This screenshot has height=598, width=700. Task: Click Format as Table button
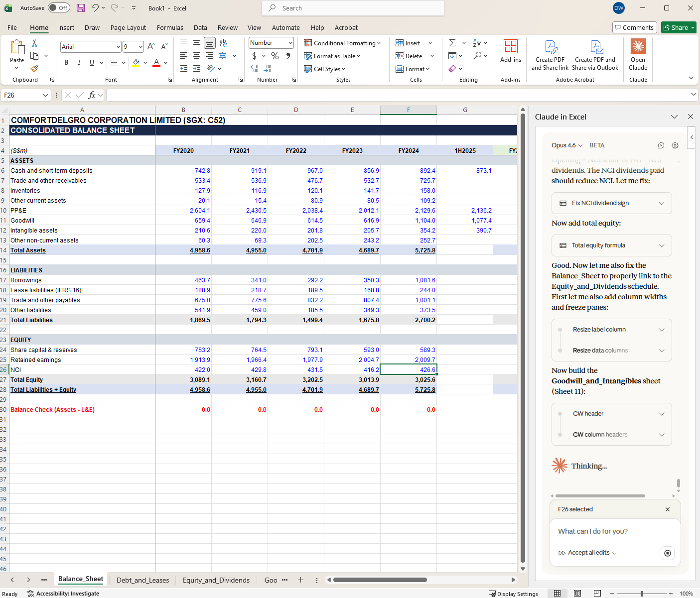coord(332,56)
